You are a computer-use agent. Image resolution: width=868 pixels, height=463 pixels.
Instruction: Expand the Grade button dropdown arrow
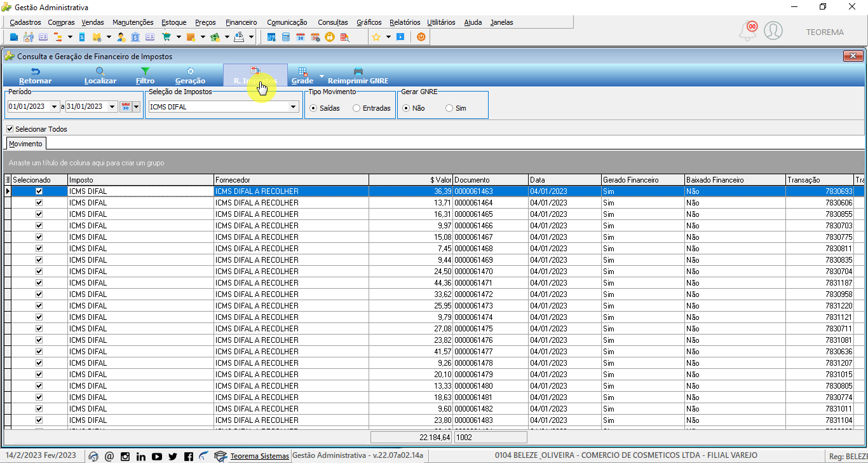(322, 76)
